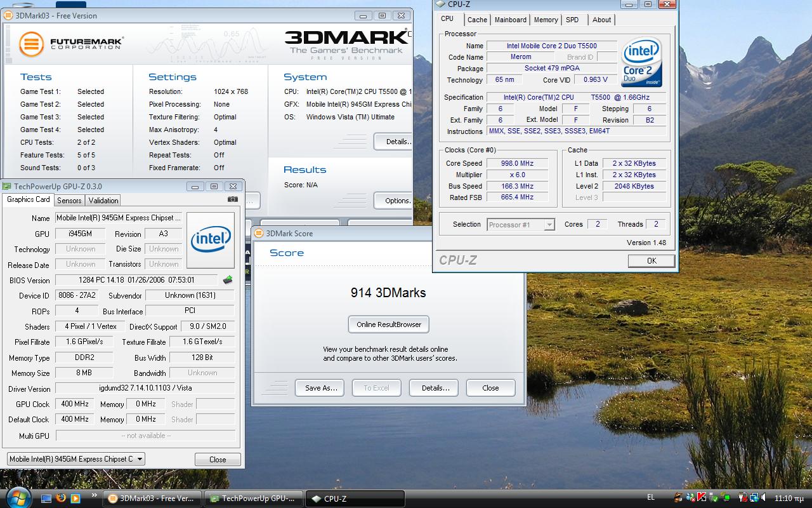The image size is (812, 508).
Task: Click OK button in CPU-Z
Action: point(652,260)
